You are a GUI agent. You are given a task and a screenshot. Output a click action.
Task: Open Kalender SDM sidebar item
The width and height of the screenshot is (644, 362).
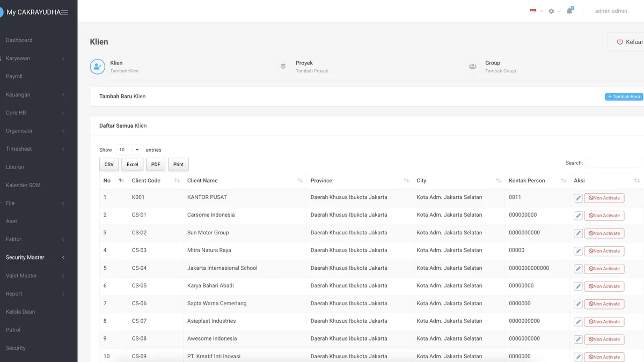[x=23, y=185]
